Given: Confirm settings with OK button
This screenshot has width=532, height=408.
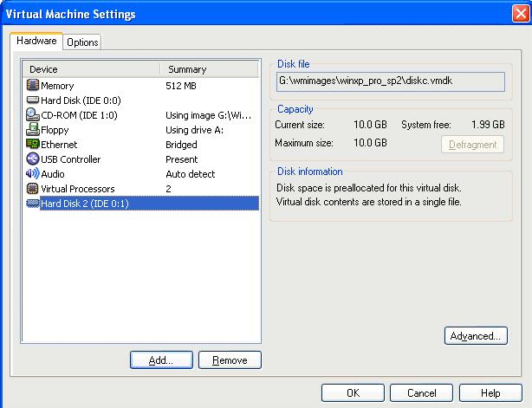Looking at the screenshot, I should click(353, 392).
